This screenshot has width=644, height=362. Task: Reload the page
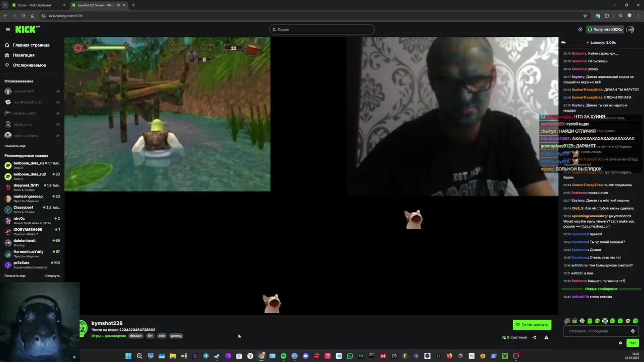point(24,16)
